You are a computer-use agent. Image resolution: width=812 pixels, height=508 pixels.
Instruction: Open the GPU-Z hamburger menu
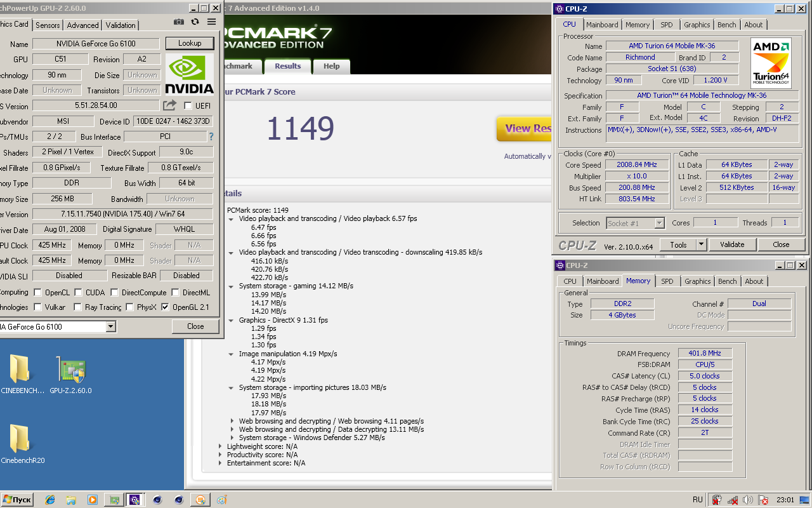[x=211, y=22]
